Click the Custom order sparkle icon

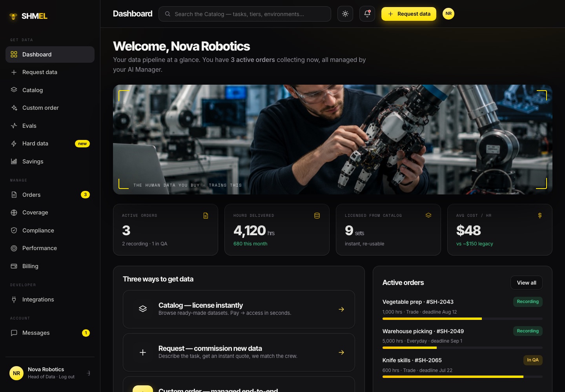[x=14, y=108]
